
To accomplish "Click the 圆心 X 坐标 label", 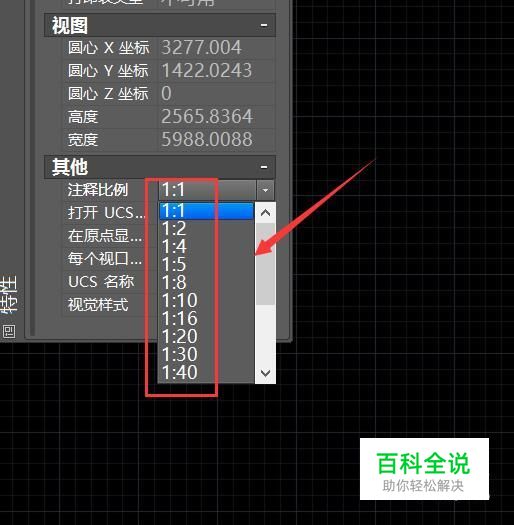I will 108,48.
